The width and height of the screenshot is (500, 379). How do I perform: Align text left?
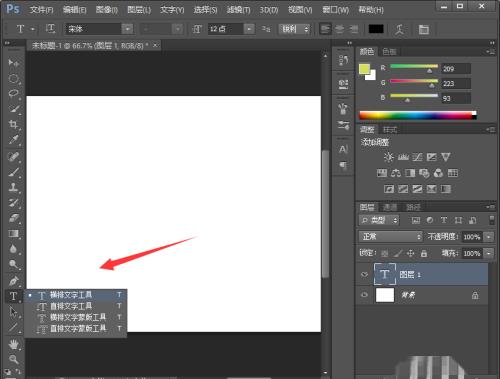tap(325, 29)
